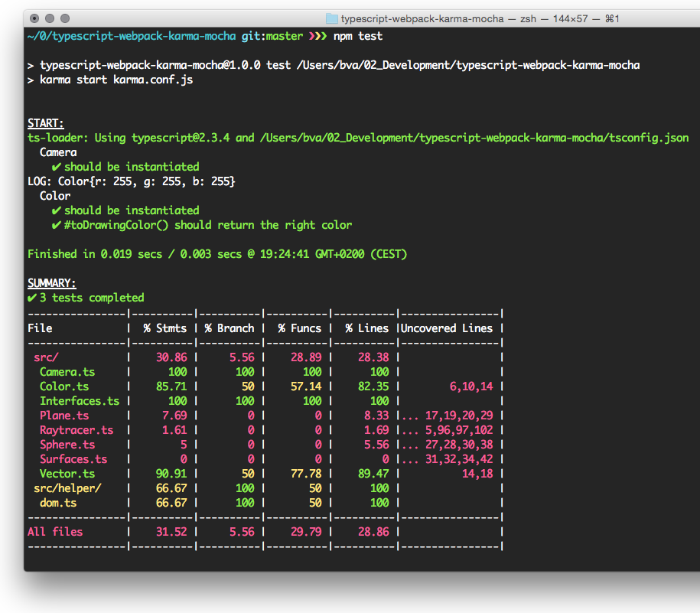Click the 'Vector.ts' file name
The image size is (700, 613).
pos(67,474)
